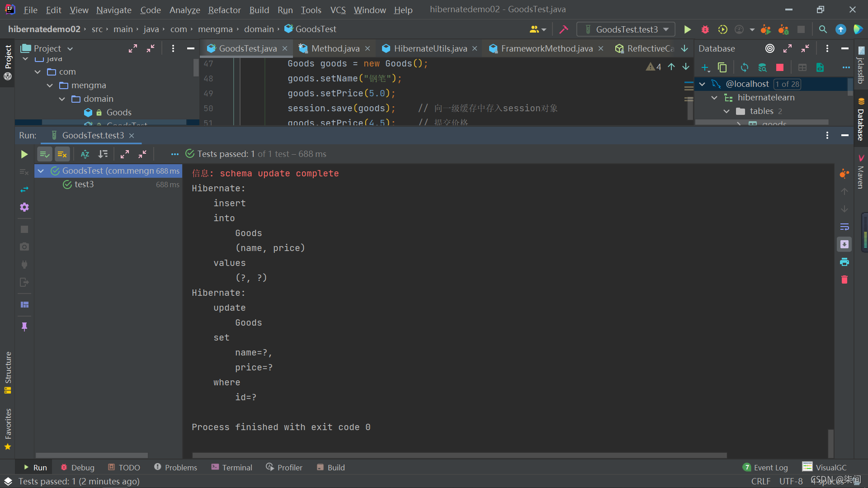Collapse hibernatelearn schema node

click(x=714, y=98)
